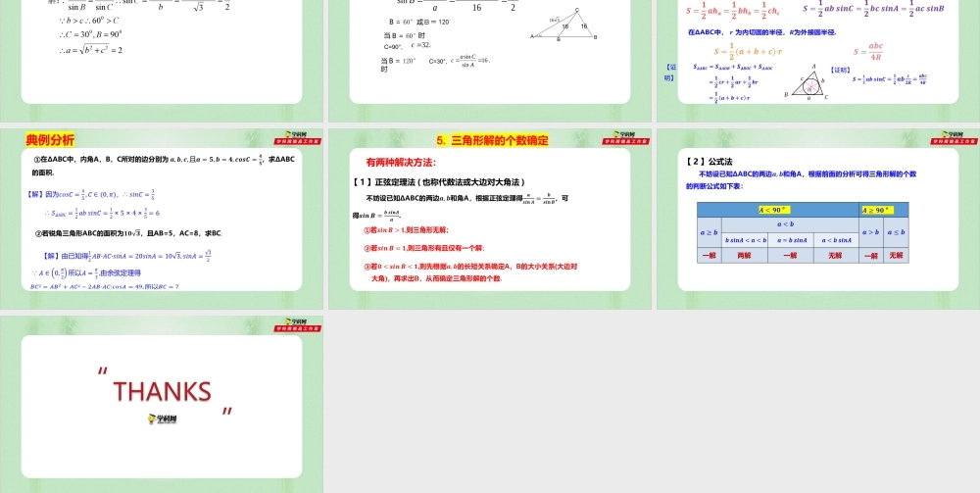Open the 典例分析 slide thumbnail
The image size is (980, 493).
pos(162,219)
